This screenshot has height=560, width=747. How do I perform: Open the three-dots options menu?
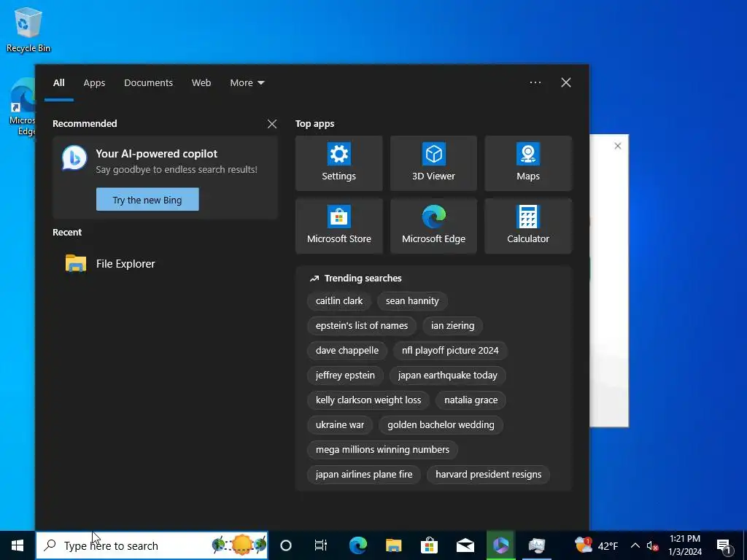[535, 82]
